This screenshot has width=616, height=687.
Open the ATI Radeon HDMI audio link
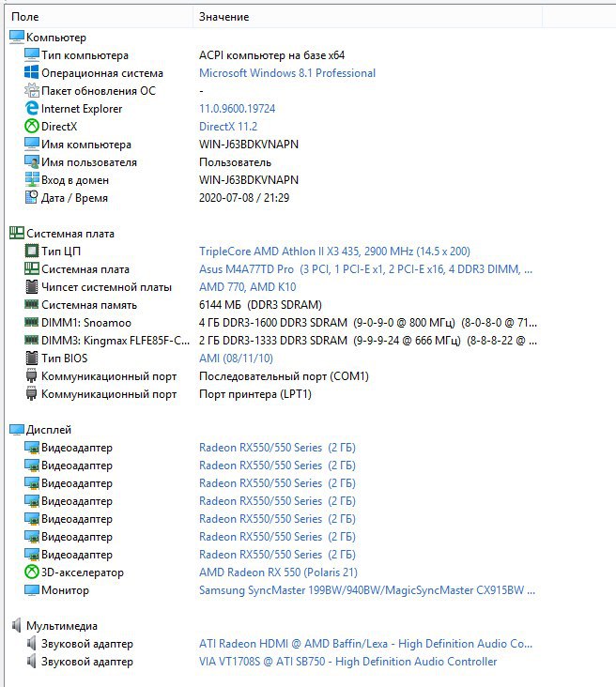pos(365,644)
